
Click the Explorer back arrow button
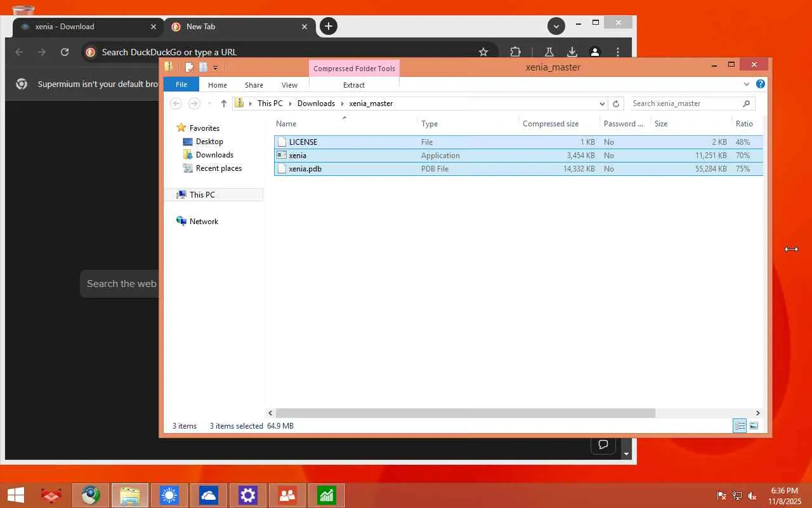(x=176, y=104)
